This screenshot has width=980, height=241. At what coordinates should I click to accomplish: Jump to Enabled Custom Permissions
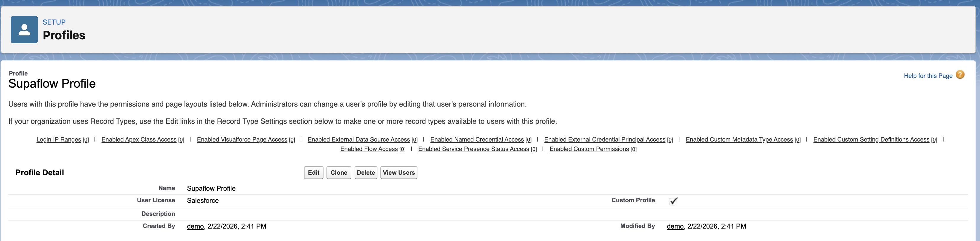click(589, 149)
